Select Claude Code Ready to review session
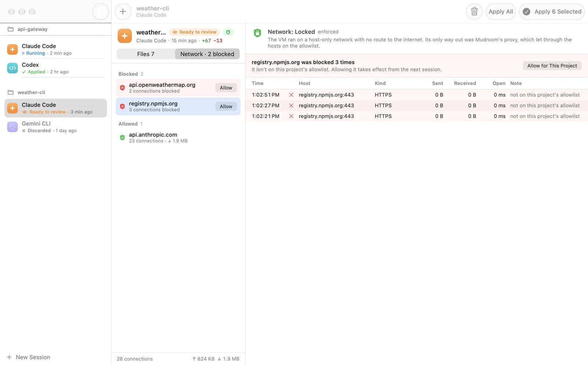The width and height of the screenshot is (588, 365). click(x=55, y=108)
